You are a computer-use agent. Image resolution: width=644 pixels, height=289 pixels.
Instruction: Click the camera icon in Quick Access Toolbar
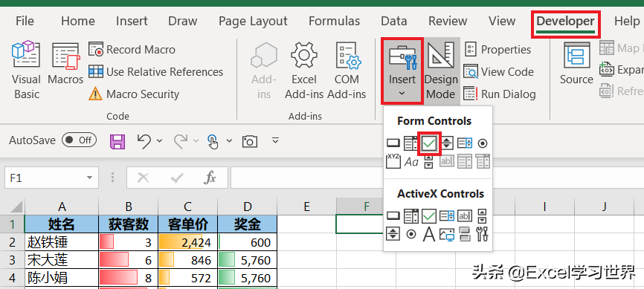coord(250,141)
